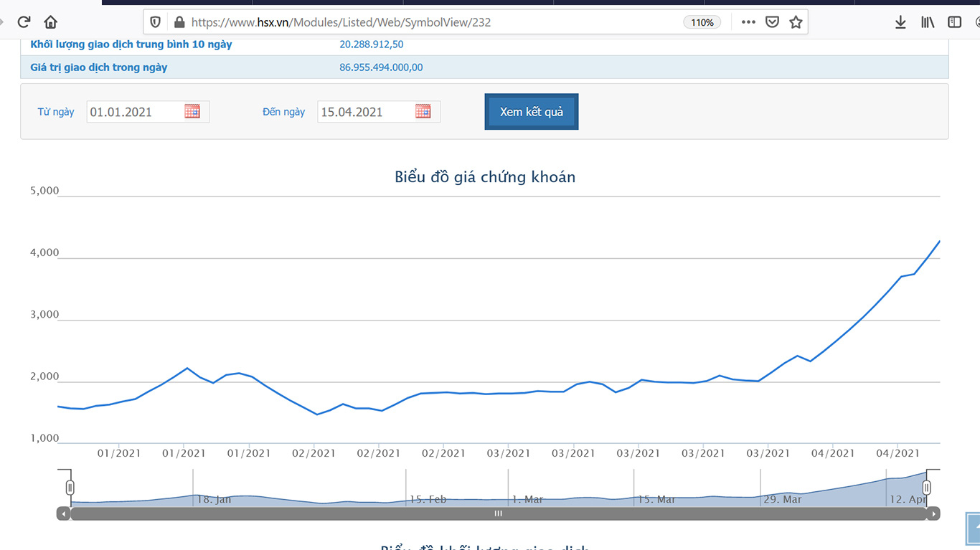This screenshot has width=980, height=550.
Task: Open the Firefox library icon
Action: (x=928, y=22)
